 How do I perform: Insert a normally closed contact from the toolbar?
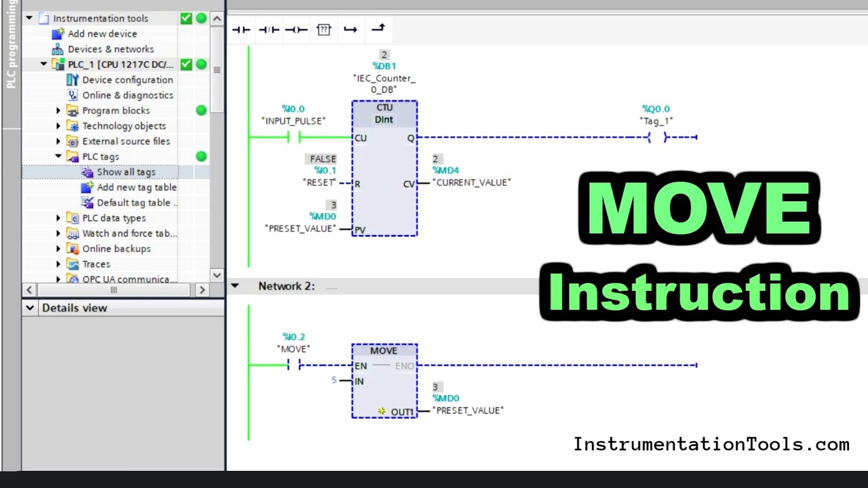click(x=269, y=29)
